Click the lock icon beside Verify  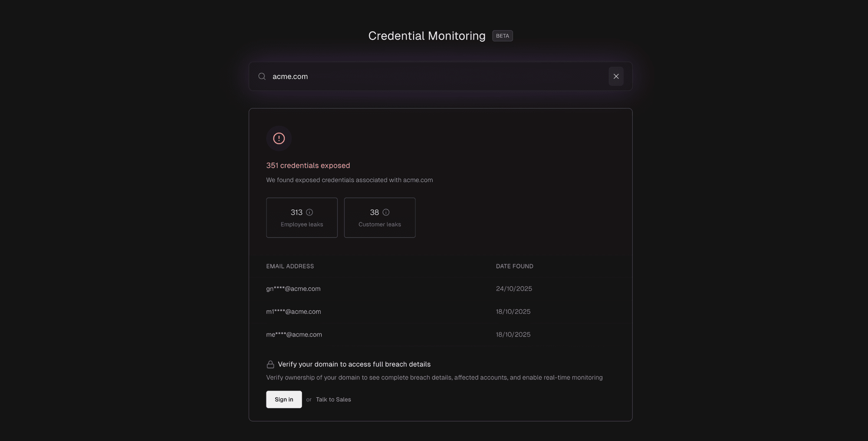[270, 364]
